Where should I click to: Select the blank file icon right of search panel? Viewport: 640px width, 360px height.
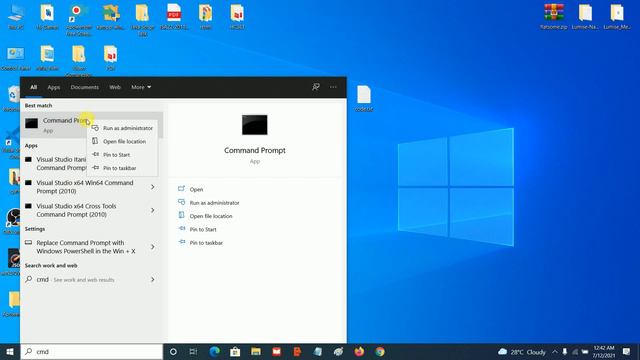coord(364,98)
